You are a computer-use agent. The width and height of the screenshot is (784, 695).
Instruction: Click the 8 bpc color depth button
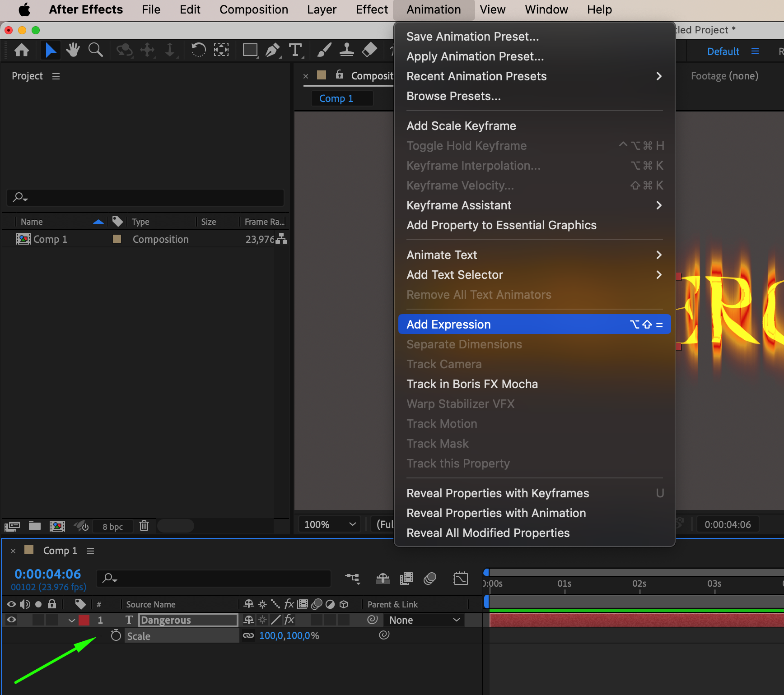pyautogui.click(x=112, y=527)
